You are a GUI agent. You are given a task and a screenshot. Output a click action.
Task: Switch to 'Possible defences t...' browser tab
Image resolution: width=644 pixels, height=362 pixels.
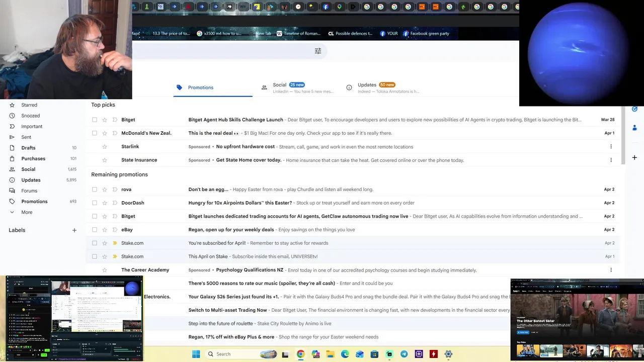click(350, 34)
